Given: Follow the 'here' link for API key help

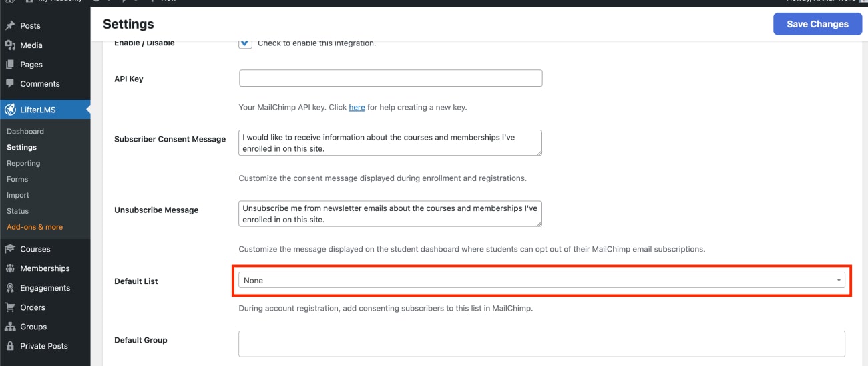Looking at the screenshot, I should tap(357, 108).
